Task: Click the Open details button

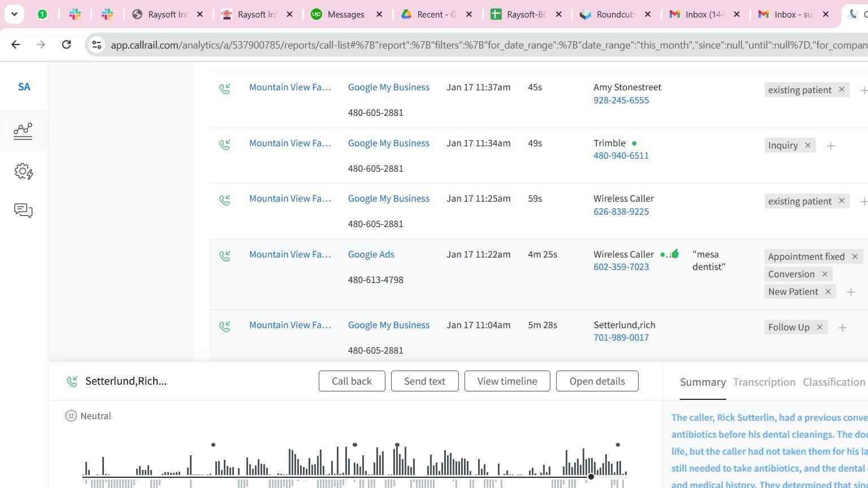Action: click(597, 381)
